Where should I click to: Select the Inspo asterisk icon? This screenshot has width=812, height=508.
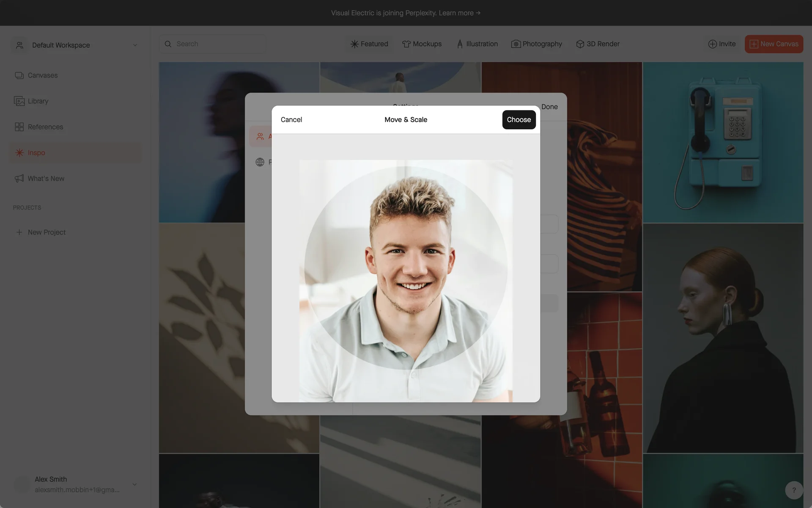click(19, 153)
